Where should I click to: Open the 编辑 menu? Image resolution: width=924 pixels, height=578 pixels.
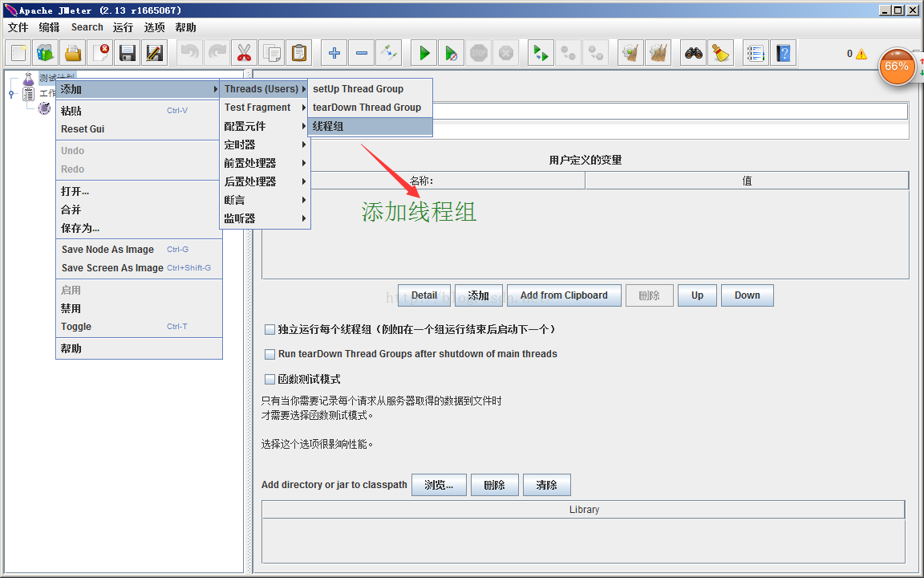(50, 28)
